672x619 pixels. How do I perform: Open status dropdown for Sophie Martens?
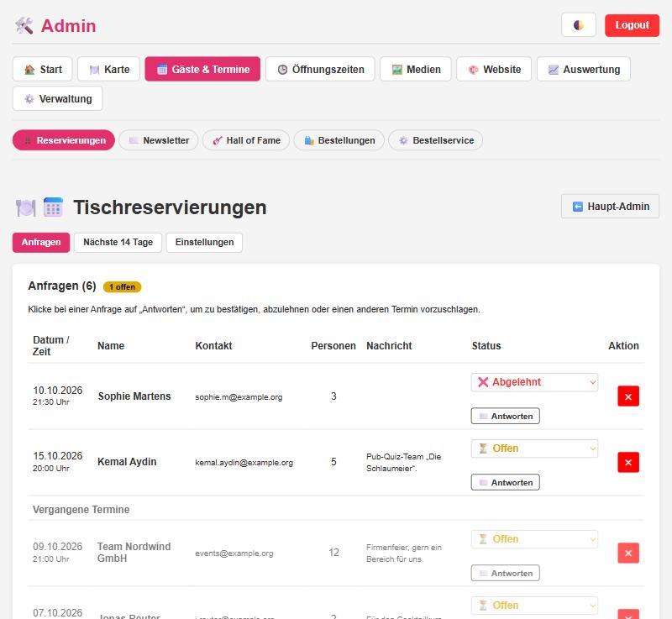(534, 382)
